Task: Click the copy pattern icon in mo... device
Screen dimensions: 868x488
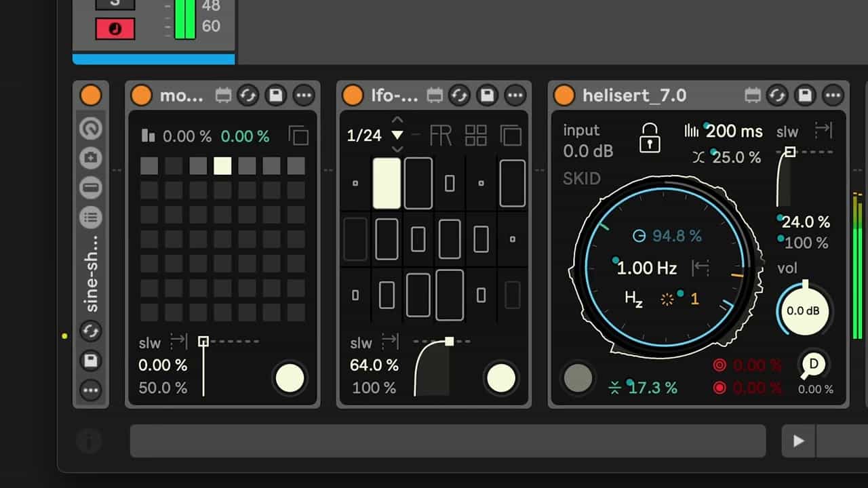Action: point(298,136)
